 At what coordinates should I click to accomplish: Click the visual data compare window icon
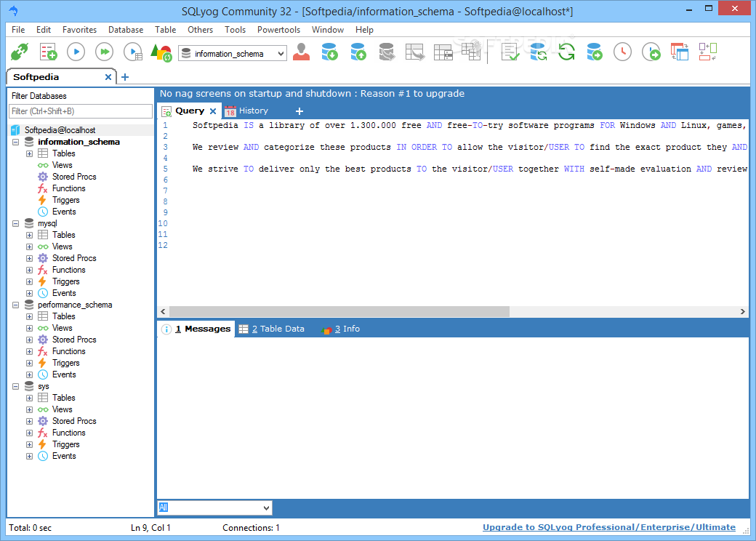680,52
